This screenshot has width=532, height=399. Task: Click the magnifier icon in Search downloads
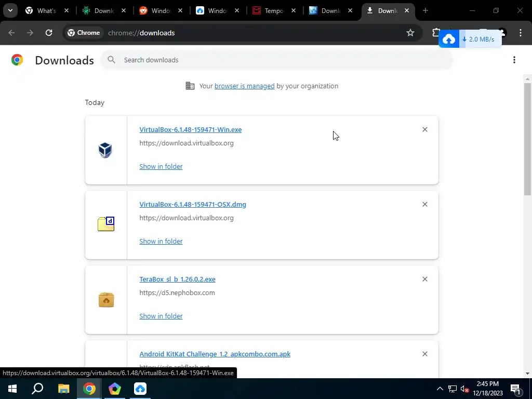coord(111,60)
